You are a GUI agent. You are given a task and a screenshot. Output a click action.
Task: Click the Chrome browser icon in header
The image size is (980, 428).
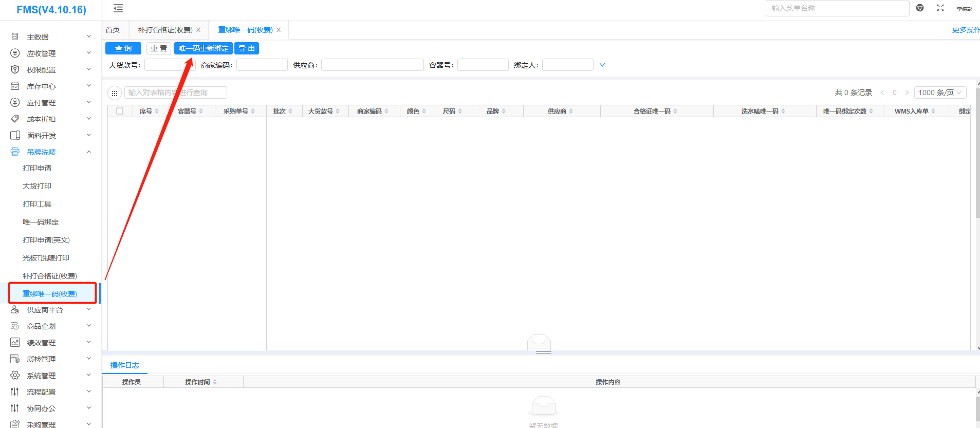tap(920, 8)
